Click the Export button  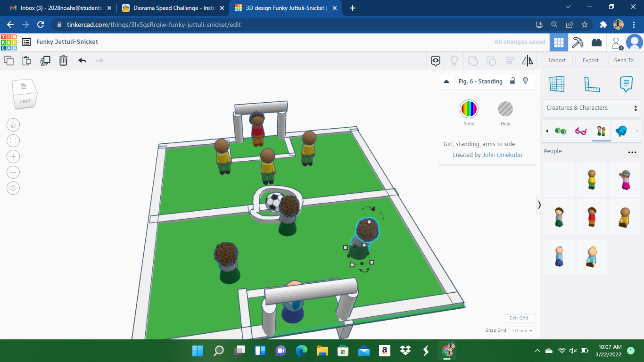point(590,60)
